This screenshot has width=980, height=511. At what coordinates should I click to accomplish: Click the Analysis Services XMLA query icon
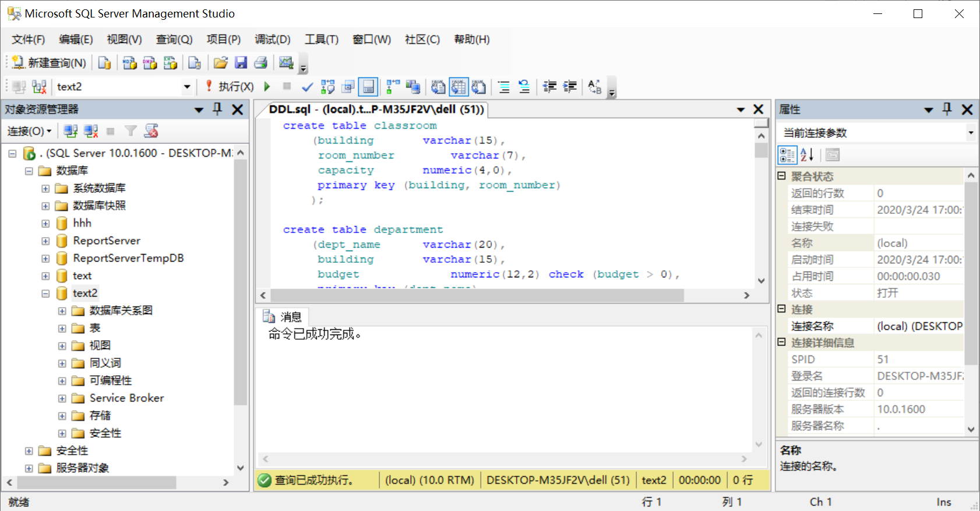tap(170, 63)
